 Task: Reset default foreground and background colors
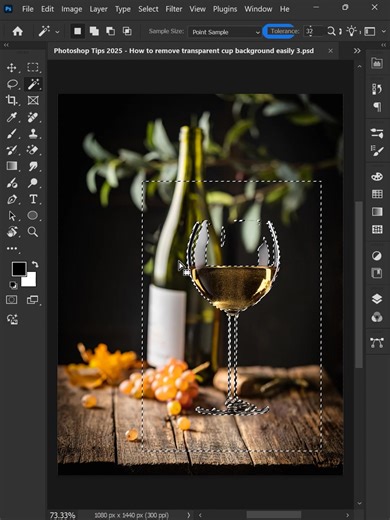pyautogui.click(x=13, y=285)
